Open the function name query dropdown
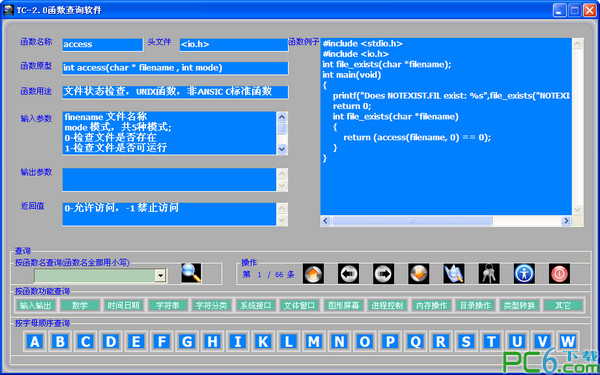This screenshot has width=600, height=375. pos(160,275)
